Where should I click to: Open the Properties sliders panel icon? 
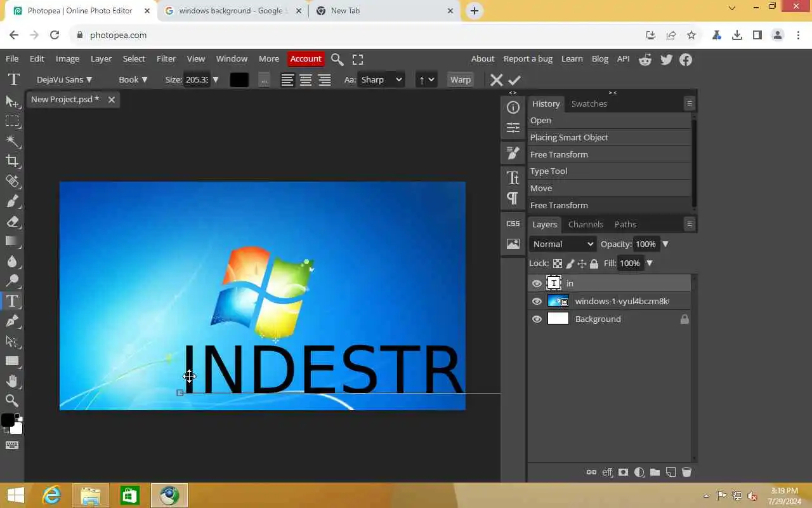pos(513,128)
